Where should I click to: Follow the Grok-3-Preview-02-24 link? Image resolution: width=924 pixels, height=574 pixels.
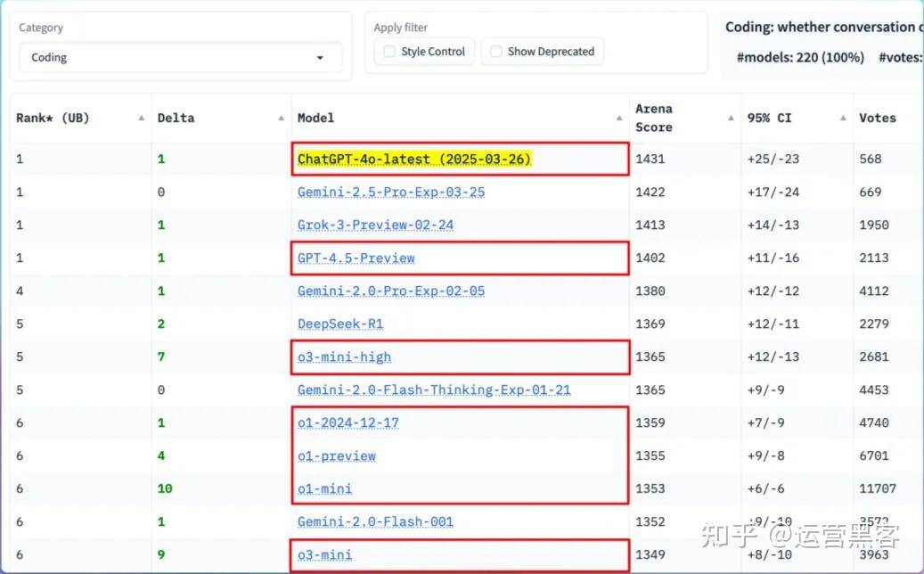point(375,225)
